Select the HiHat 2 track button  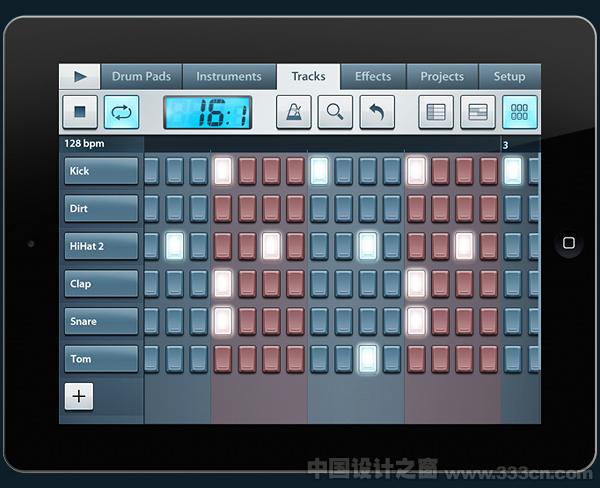[101, 246]
